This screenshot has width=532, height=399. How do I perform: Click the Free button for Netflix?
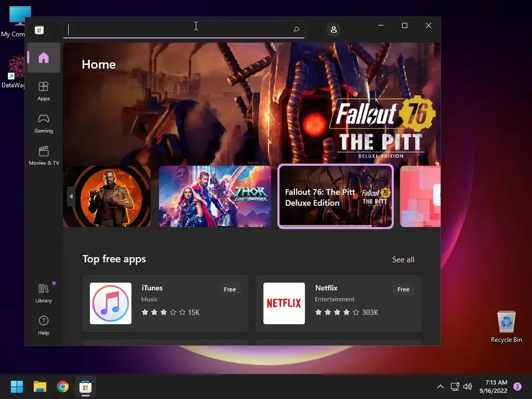click(x=403, y=289)
